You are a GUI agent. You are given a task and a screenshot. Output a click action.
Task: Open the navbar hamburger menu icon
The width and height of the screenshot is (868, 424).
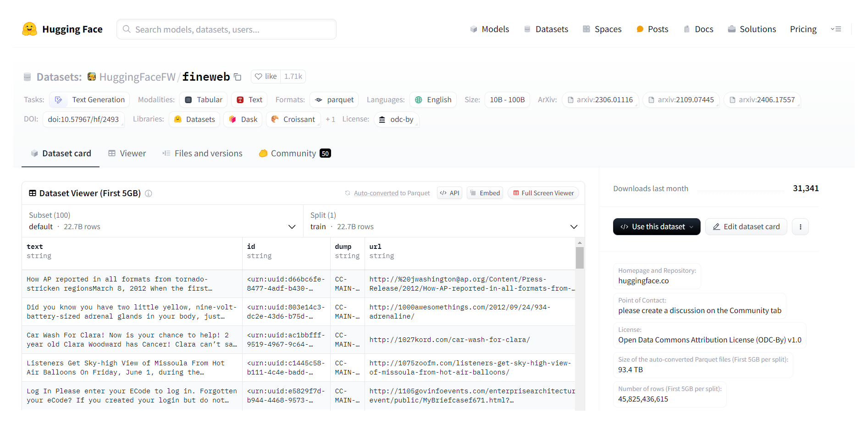point(836,29)
